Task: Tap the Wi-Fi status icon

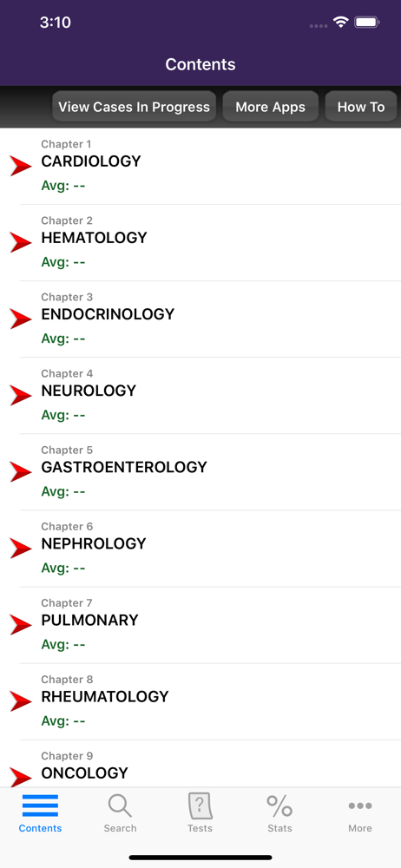Action: pyautogui.click(x=340, y=23)
